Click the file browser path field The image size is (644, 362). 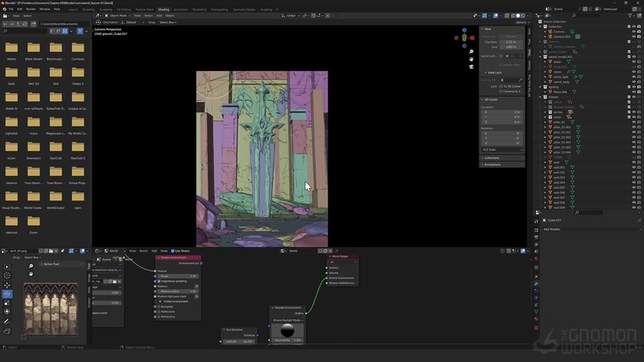pyautogui.click(x=64, y=24)
